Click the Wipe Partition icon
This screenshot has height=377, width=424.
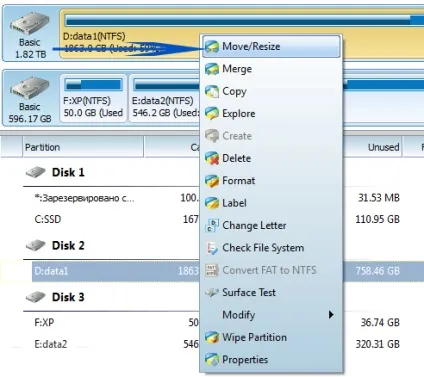212,337
